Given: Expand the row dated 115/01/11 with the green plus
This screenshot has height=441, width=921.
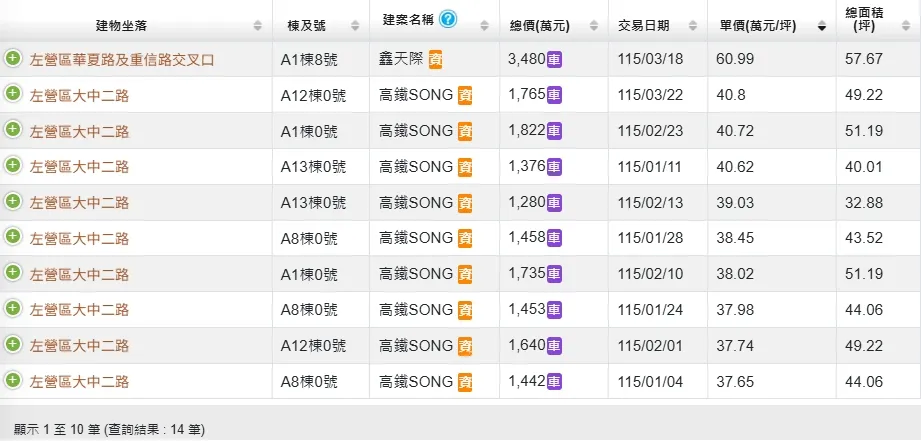Looking at the screenshot, I should point(12,166).
